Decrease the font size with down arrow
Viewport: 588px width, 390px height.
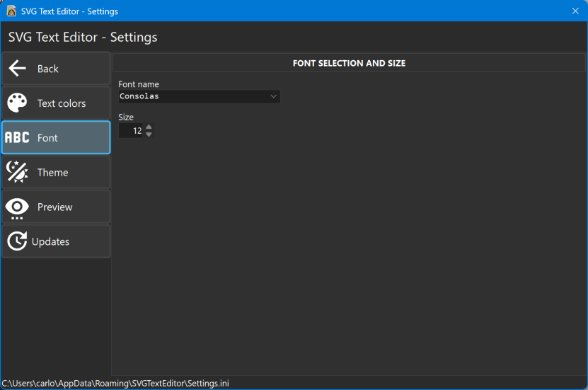[149, 134]
